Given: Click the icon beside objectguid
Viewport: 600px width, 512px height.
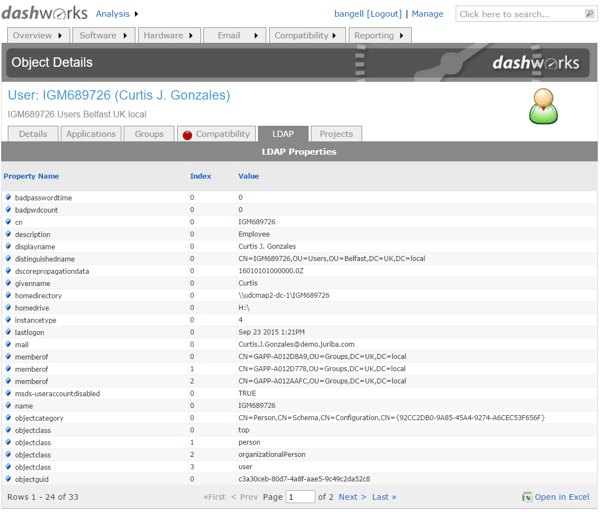Looking at the screenshot, I should (8, 479).
